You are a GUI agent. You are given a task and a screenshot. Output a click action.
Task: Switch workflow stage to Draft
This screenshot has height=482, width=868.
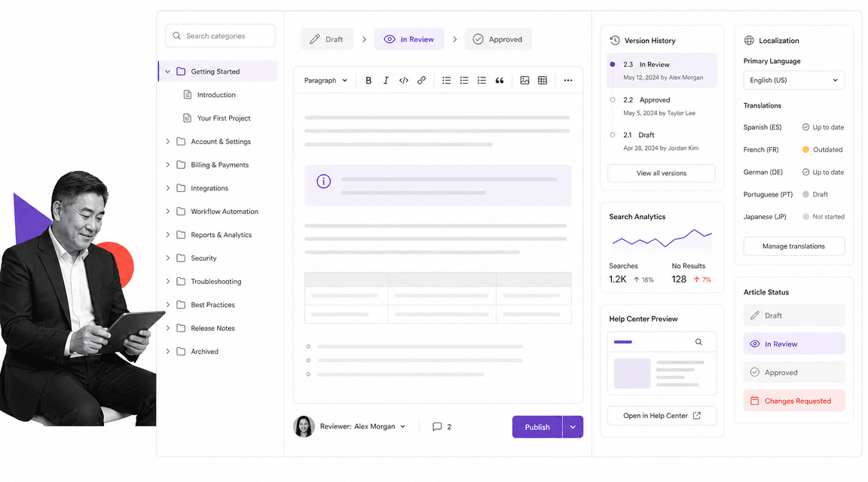326,39
